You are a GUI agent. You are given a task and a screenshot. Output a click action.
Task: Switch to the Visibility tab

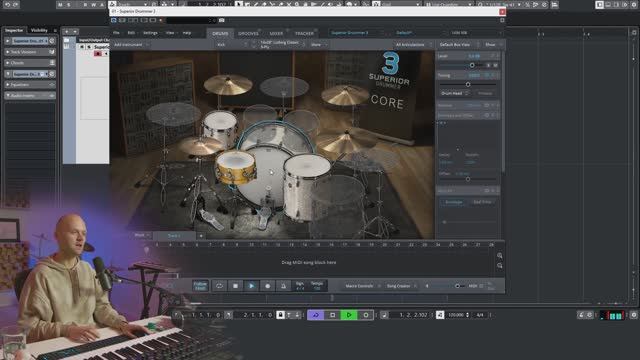click(39, 30)
